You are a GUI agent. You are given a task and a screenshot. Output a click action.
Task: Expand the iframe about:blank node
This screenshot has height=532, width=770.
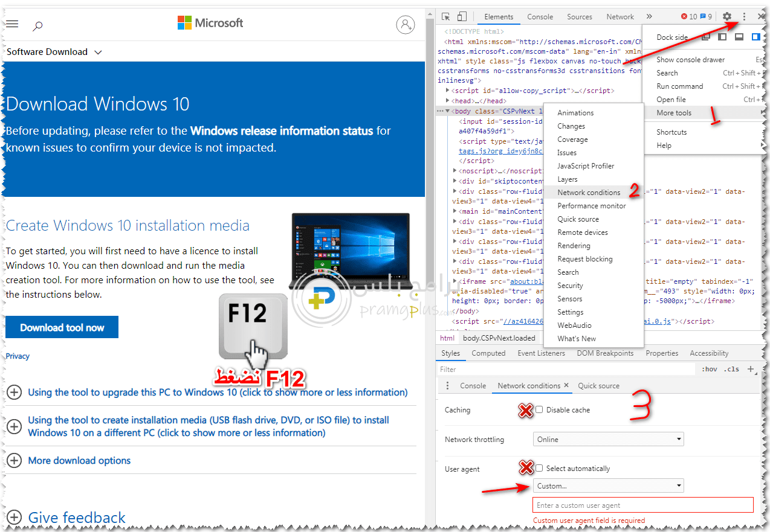tap(455, 281)
